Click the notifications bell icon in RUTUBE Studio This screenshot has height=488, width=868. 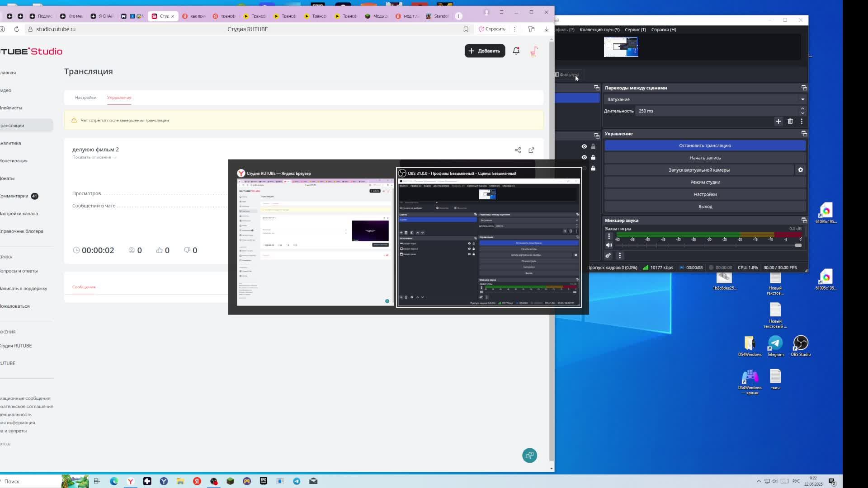[x=516, y=51]
